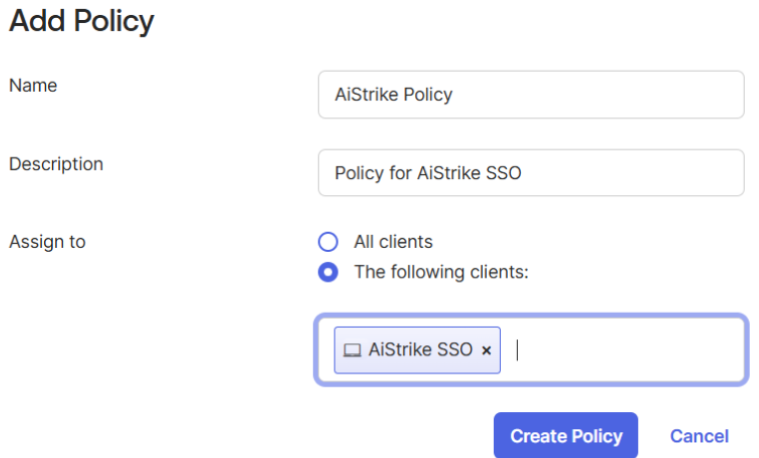Select the All clients radio button
This screenshot has width=759, height=458.
328,242
